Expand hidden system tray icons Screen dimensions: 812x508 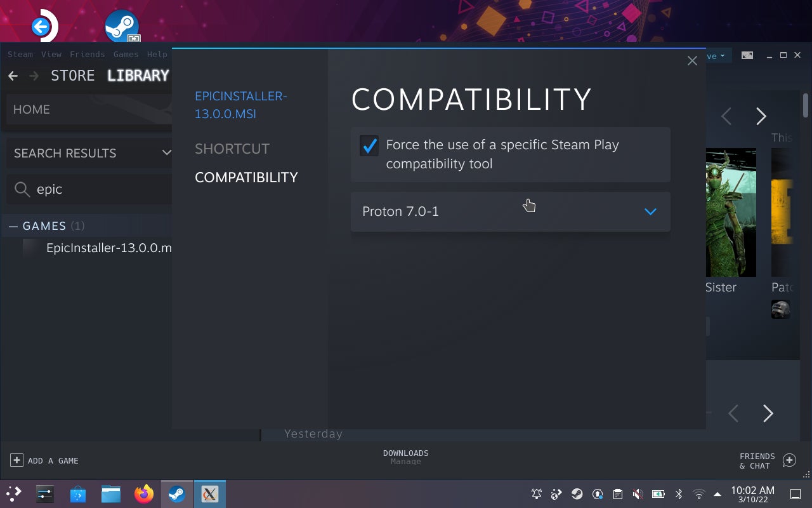point(717,493)
